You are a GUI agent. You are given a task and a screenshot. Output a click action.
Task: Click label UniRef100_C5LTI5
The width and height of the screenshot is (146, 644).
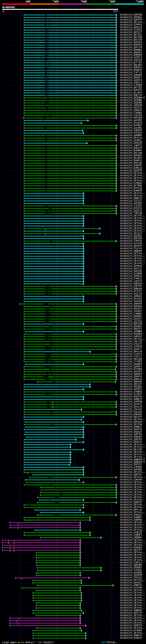[131, 341]
